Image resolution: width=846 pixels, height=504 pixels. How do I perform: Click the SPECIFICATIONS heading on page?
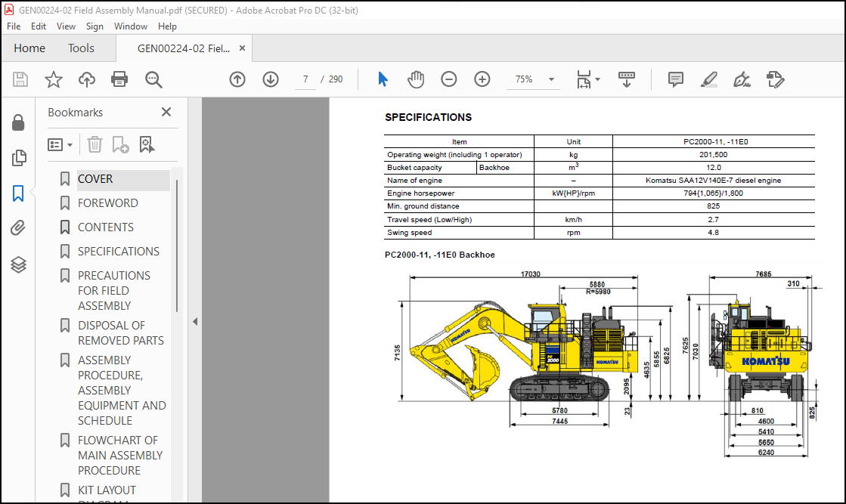click(x=429, y=117)
